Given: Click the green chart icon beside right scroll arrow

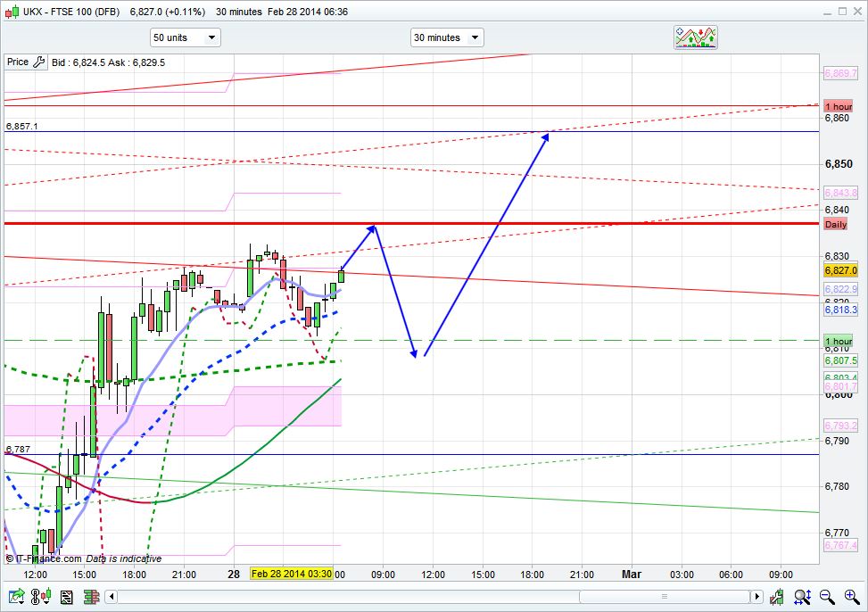Looking at the screenshot, I should point(777,597).
